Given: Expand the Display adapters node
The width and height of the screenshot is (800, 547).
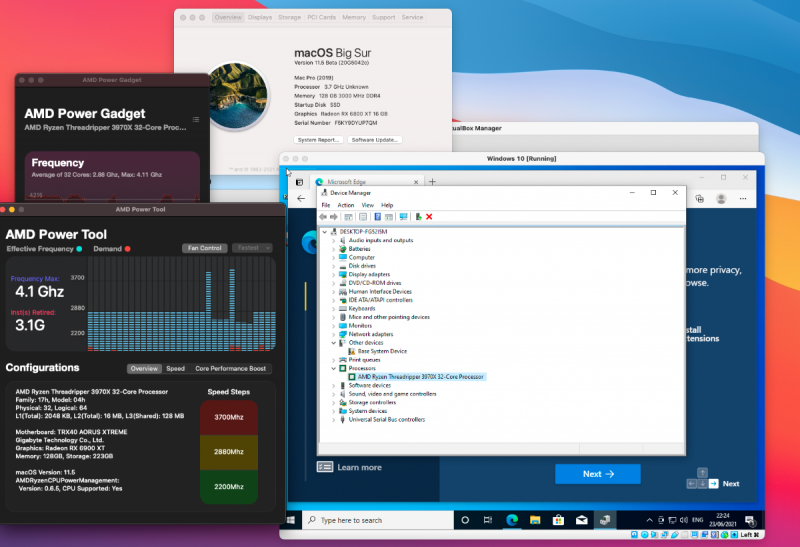Looking at the screenshot, I should click(333, 274).
